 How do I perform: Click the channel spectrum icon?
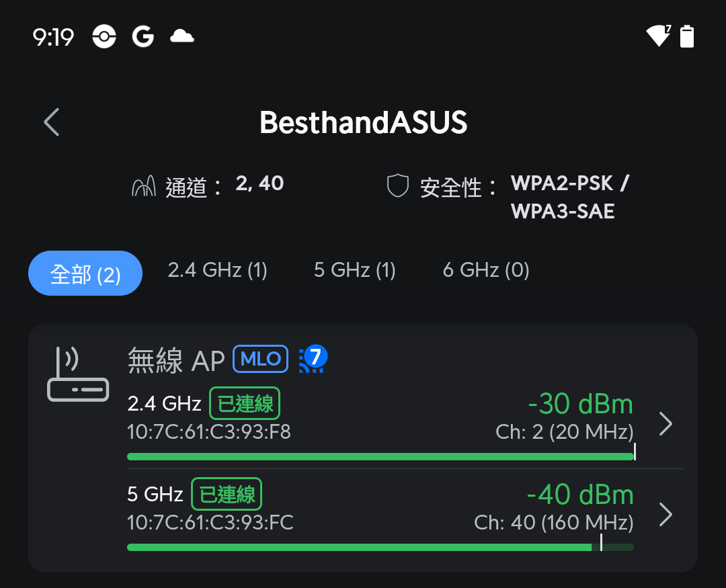pos(143,185)
